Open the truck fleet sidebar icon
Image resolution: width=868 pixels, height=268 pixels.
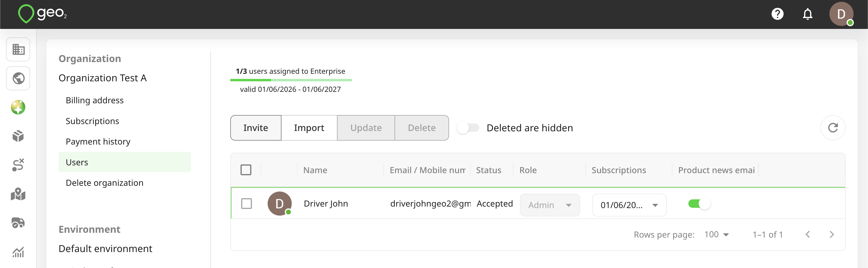pyautogui.click(x=18, y=223)
